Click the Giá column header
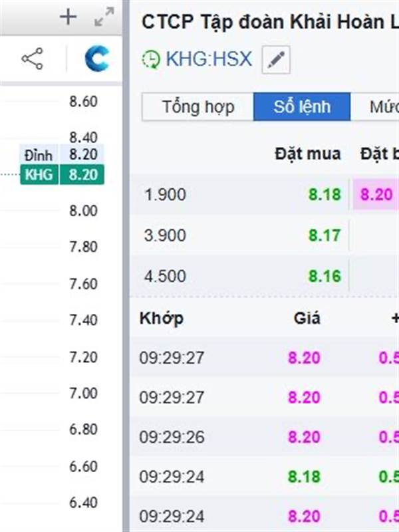 tap(307, 319)
